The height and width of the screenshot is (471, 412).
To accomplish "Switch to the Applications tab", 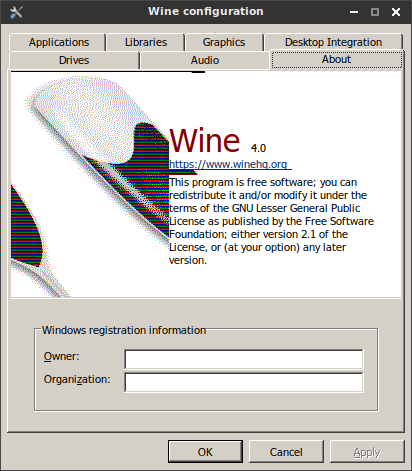I will [x=57, y=42].
